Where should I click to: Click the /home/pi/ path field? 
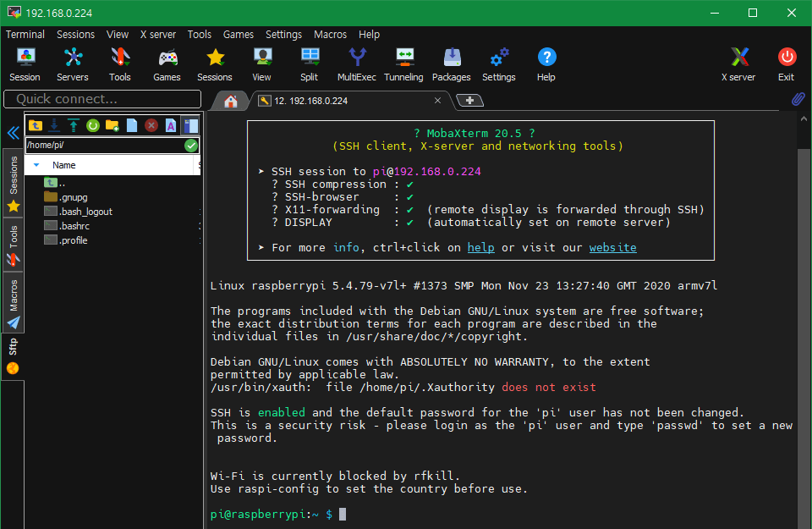(105, 146)
